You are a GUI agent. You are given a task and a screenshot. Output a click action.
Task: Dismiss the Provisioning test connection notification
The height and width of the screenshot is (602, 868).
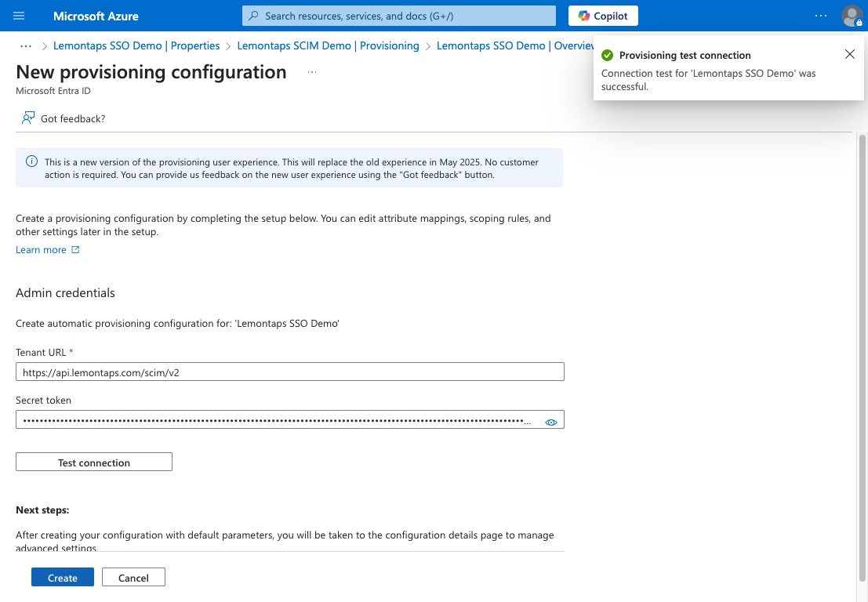coord(850,54)
